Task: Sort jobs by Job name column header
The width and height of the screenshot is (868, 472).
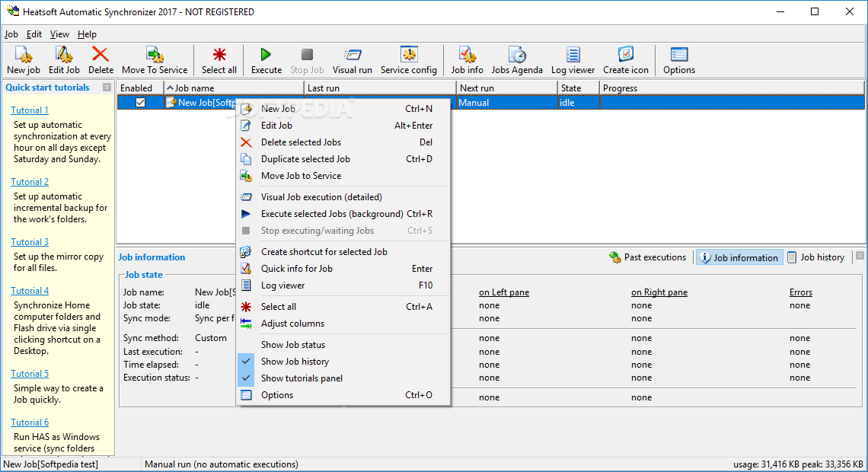Action: pos(235,88)
